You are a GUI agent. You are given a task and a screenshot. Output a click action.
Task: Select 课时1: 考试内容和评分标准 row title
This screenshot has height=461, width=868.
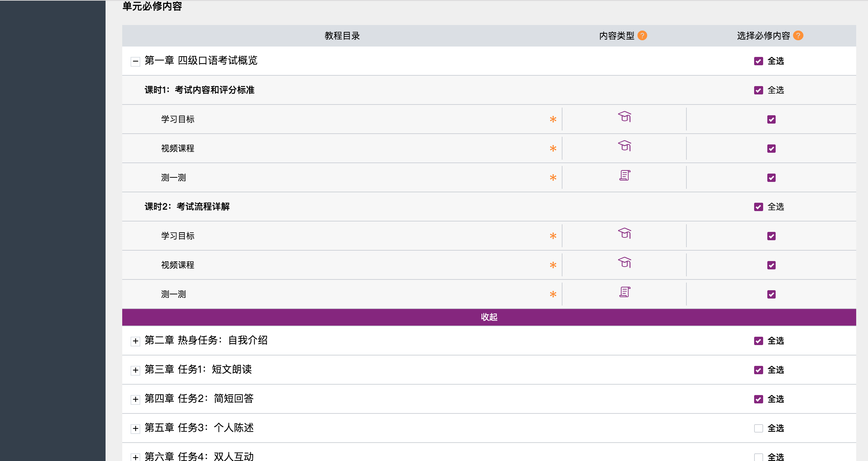pyautogui.click(x=199, y=90)
